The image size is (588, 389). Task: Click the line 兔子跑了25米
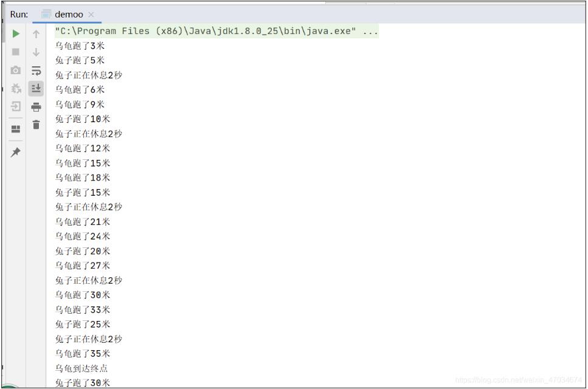click(x=83, y=324)
